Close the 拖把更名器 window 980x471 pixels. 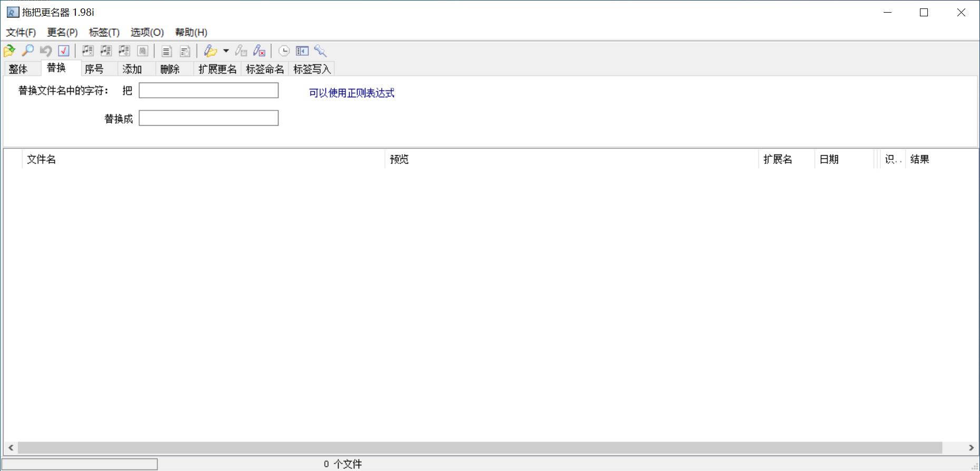pos(961,12)
